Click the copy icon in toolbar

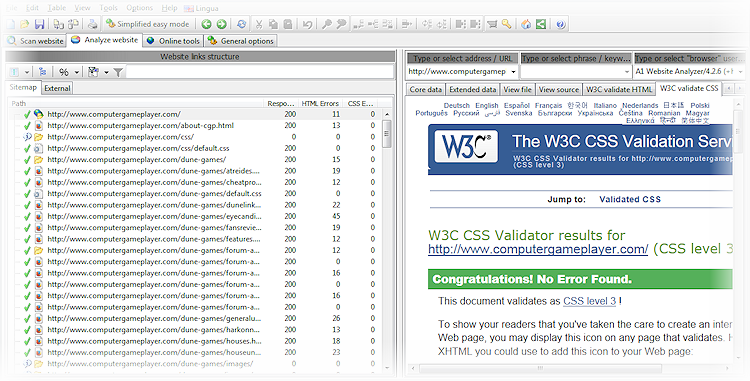pos(273,24)
